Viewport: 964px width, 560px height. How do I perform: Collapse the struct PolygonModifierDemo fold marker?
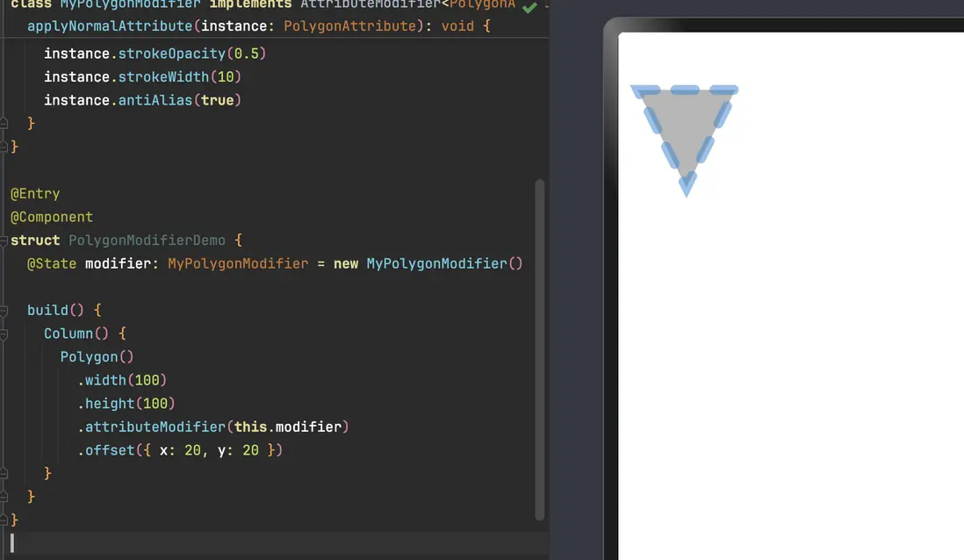pos(4,241)
